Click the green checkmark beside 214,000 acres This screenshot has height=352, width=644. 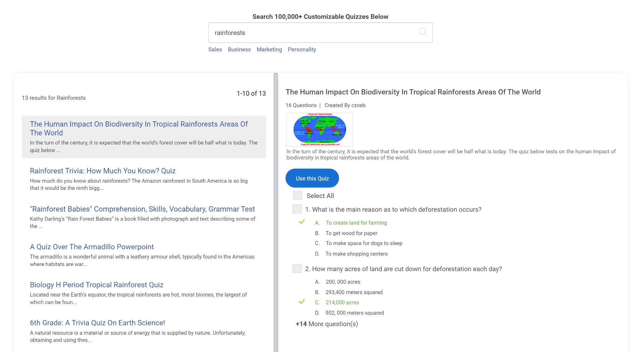click(x=302, y=302)
